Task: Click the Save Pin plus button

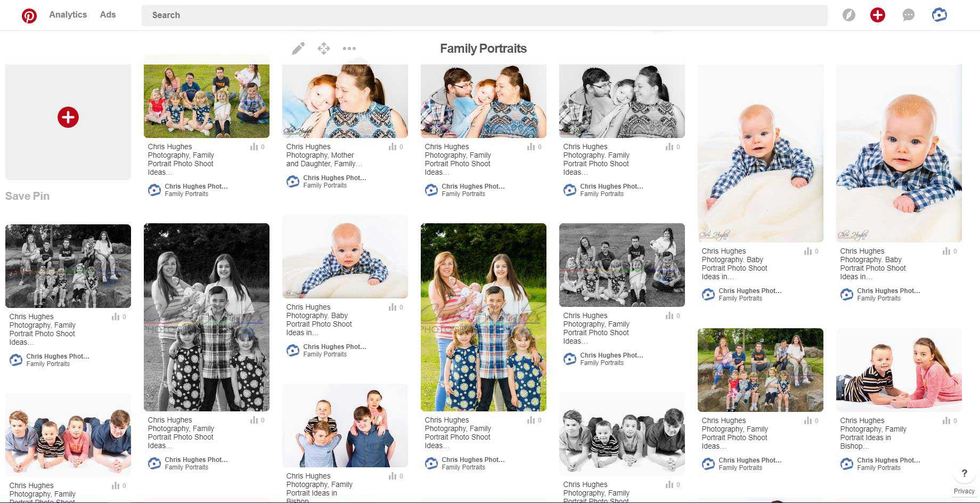Action: tap(68, 117)
